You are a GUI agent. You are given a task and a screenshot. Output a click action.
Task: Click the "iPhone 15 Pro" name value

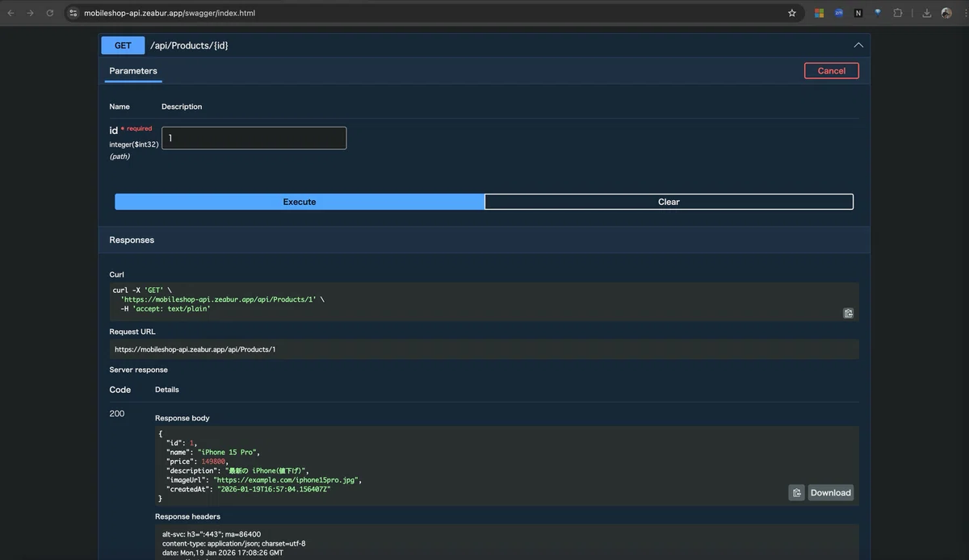click(229, 452)
